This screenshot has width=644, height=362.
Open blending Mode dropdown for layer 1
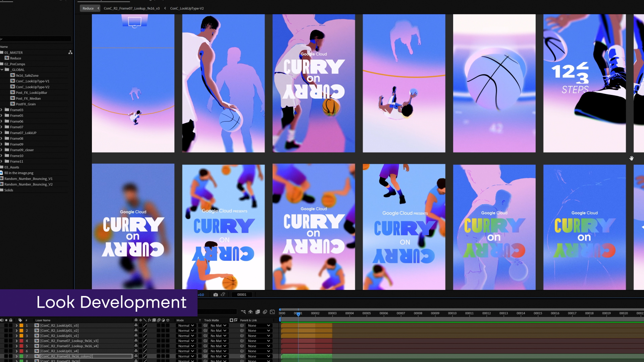pyautogui.click(x=186, y=325)
